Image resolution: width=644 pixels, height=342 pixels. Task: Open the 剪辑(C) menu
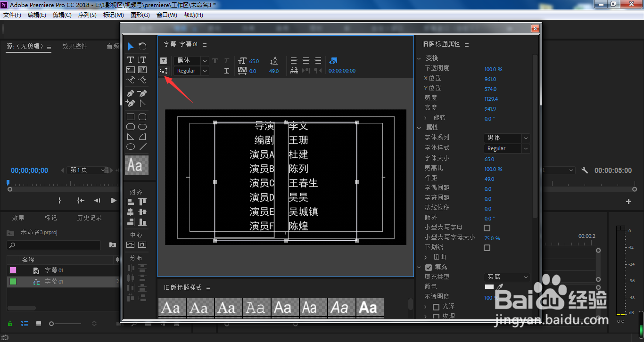tap(62, 15)
